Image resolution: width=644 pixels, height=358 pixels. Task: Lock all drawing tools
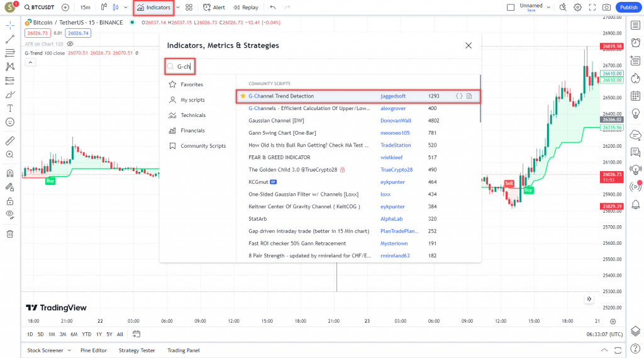[x=10, y=201]
